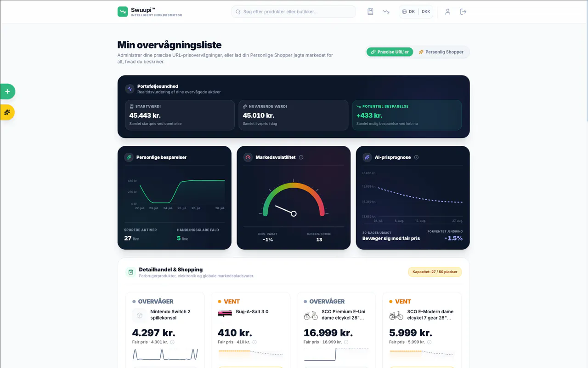The width and height of the screenshot is (588, 368).
Task: Click the green plus floating button
Action: [x=7, y=92]
